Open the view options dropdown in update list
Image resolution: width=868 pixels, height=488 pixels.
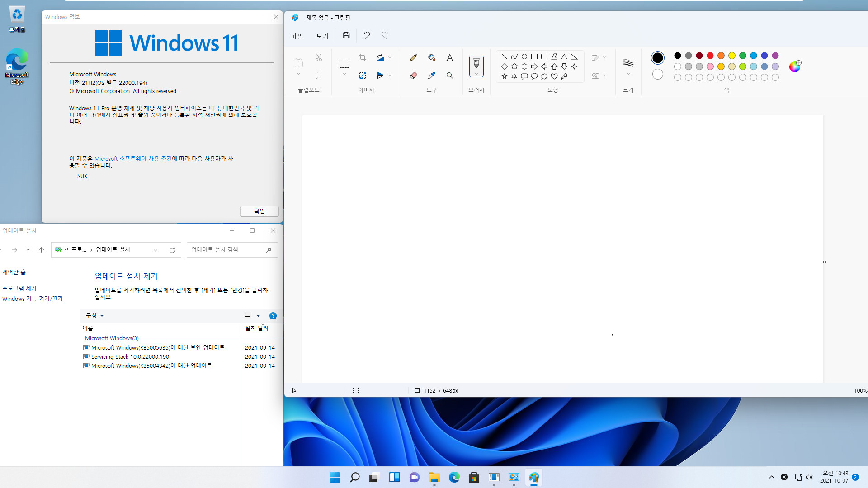coord(259,316)
